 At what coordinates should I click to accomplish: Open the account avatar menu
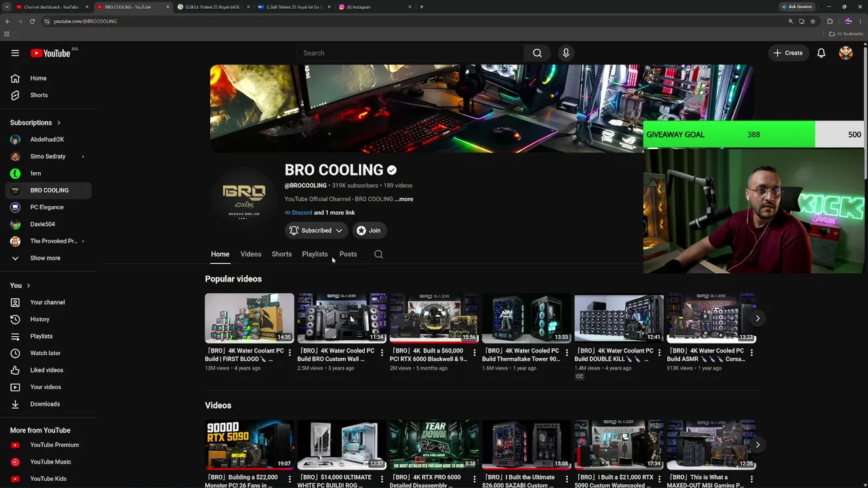(846, 53)
